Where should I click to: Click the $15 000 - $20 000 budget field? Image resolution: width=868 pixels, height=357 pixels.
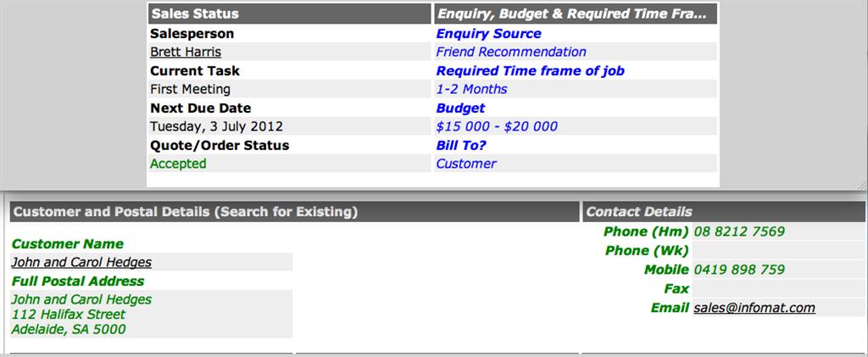pyautogui.click(x=576, y=126)
